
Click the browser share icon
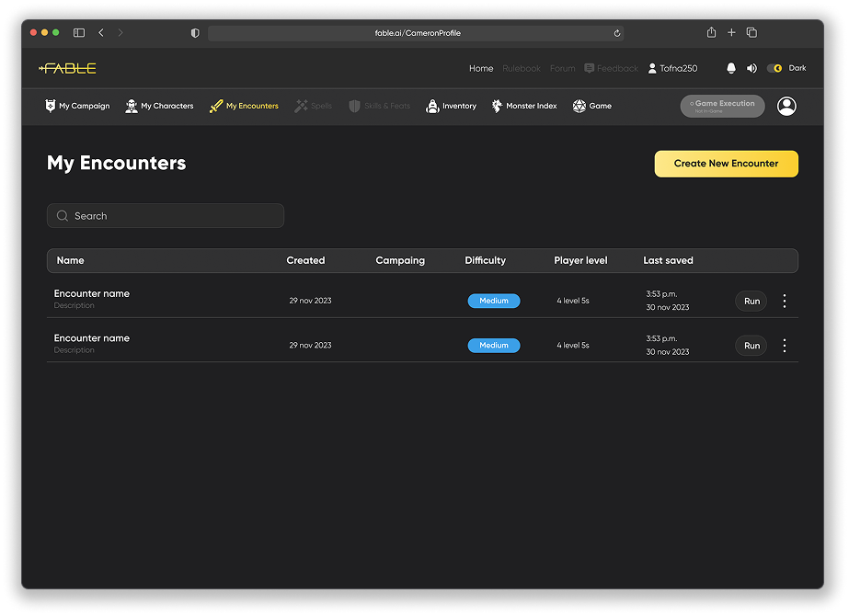pyautogui.click(x=711, y=33)
